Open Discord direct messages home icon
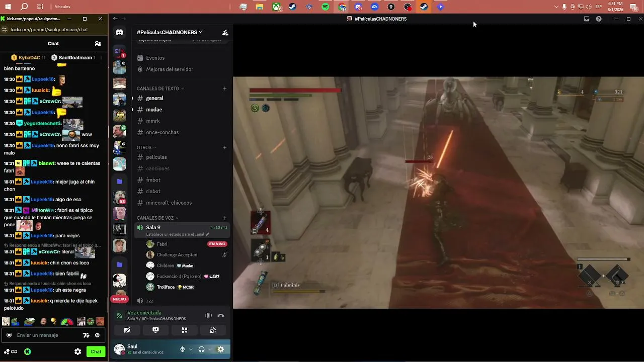This screenshot has height=362, width=644. (119, 32)
